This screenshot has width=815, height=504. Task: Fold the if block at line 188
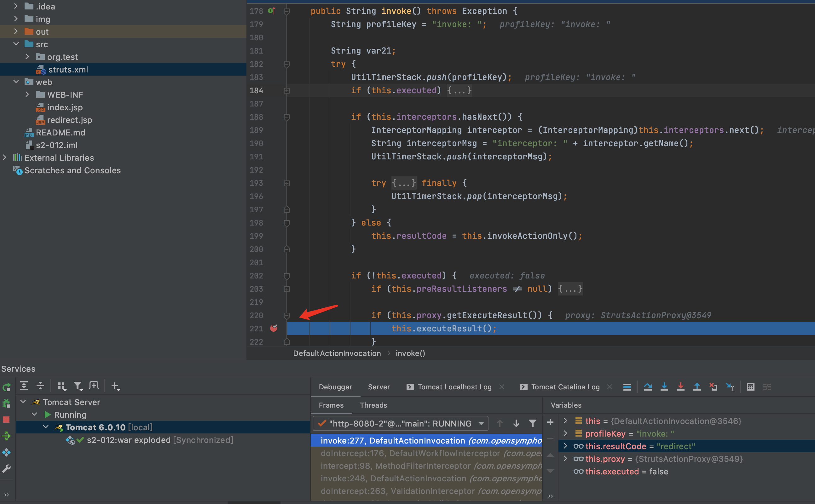tap(287, 117)
